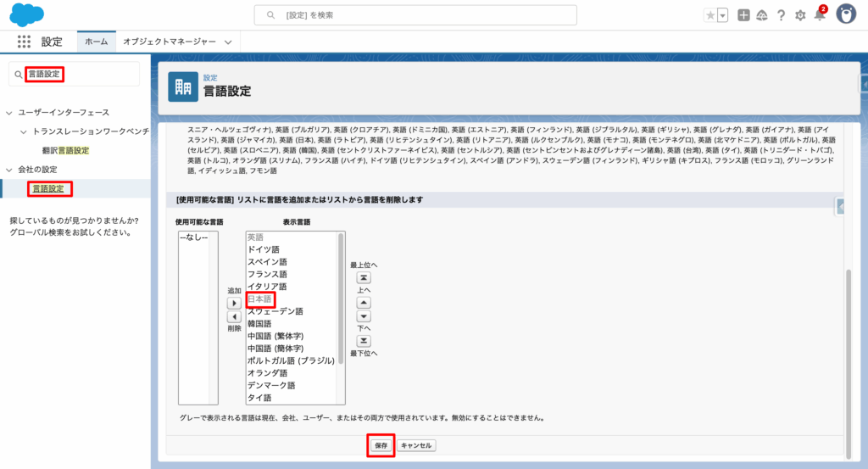The width and height of the screenshot is (868, 469).
Task: Click the Salesforce cloud logo
Action: 29,14
